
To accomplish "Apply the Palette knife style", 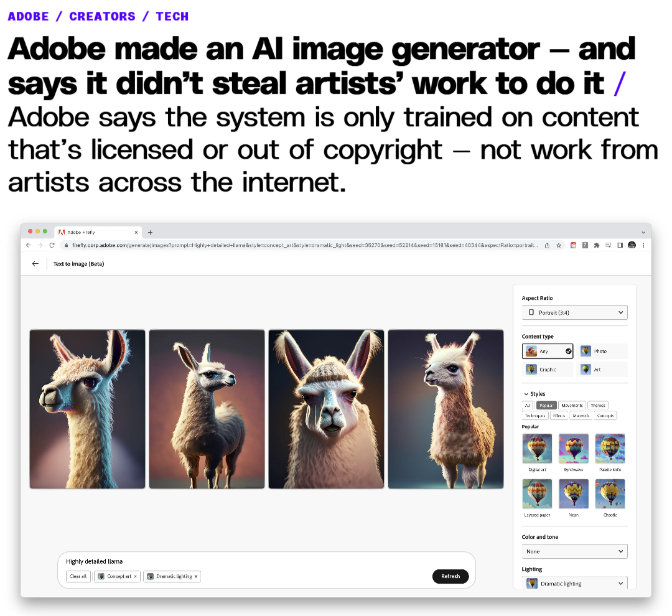I will (610, 449).
